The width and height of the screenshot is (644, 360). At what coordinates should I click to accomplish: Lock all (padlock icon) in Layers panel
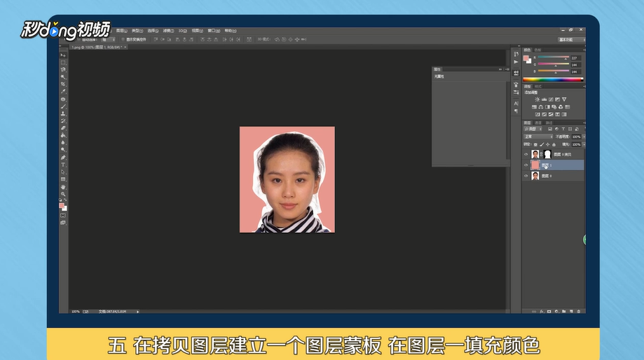tap(554, 144)
